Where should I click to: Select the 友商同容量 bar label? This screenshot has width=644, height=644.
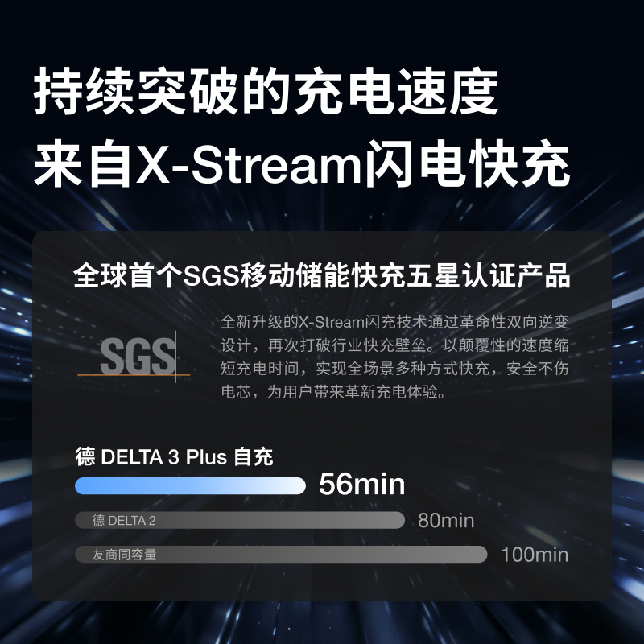click(125, 555)
